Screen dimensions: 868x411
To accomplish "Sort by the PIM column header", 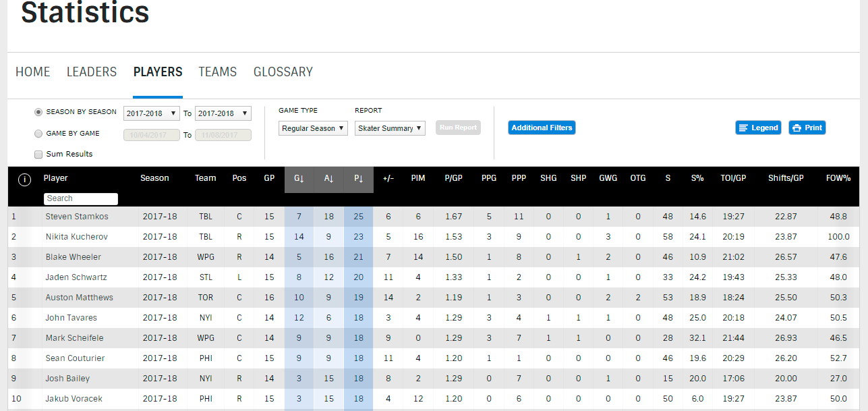I will click(418, 178).
